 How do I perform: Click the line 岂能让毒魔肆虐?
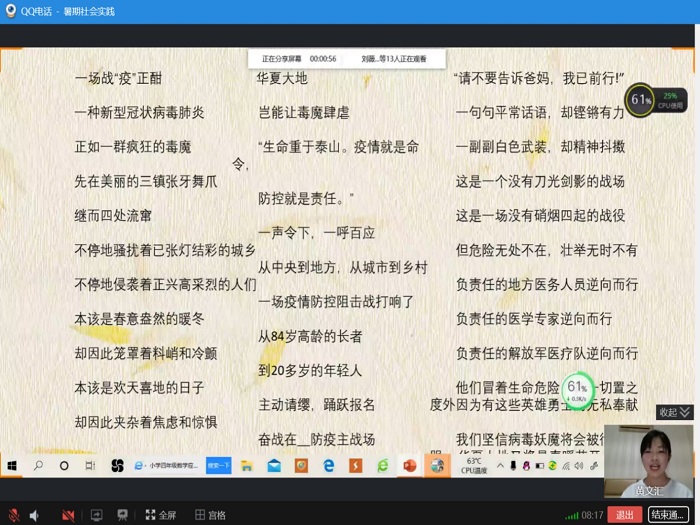[x=304, y=112]
